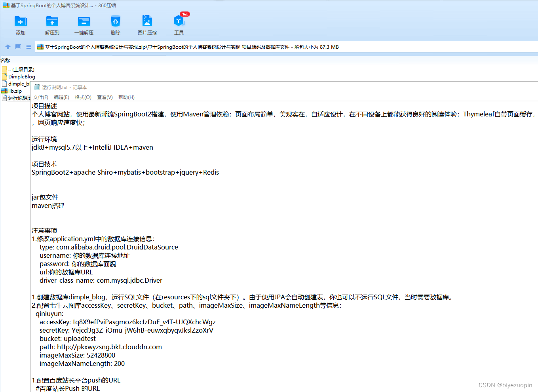Open Notepad 帮助(H) menu

pos(126,97)
